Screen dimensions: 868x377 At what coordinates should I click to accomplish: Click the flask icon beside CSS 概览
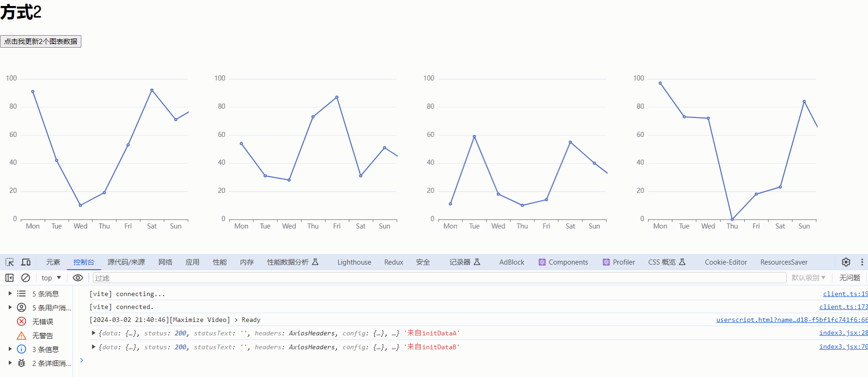(x=682, y=262)
